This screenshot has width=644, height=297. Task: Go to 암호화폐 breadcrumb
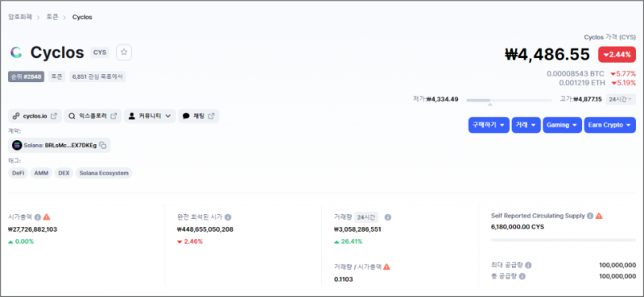click(x=20, y=17)
